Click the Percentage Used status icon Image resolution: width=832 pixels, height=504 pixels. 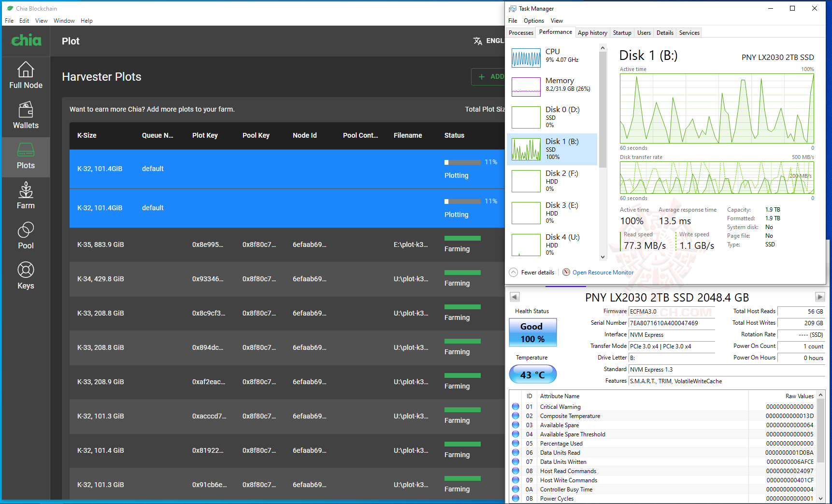pyautogui.click(x=516, y=444)
